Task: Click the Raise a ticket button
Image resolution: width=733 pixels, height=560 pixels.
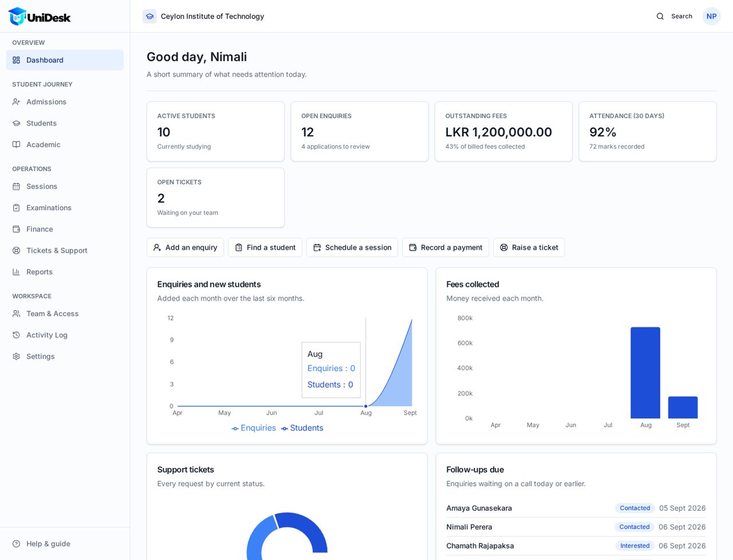Action: click(x=529, y=247)
